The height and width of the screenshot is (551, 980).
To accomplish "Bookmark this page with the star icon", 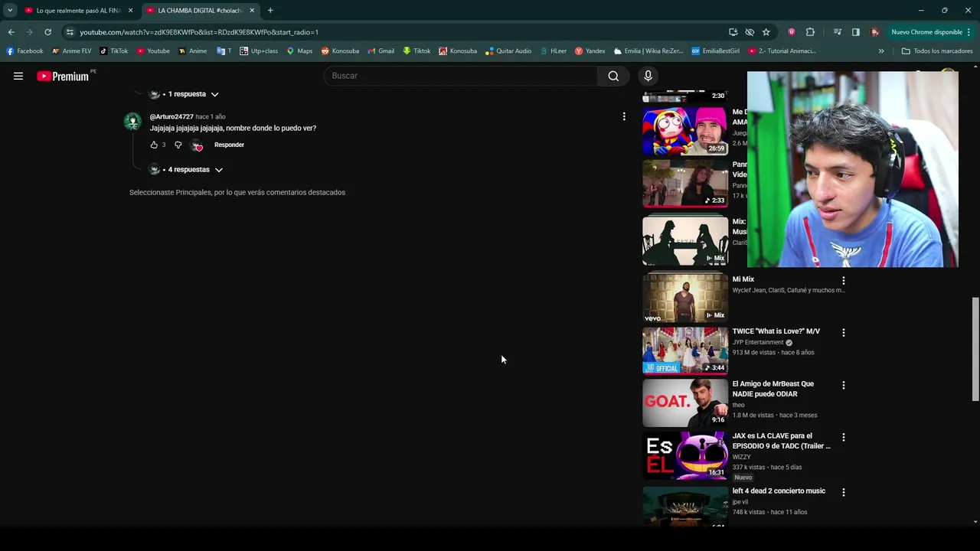I will [x=766, y=32].
